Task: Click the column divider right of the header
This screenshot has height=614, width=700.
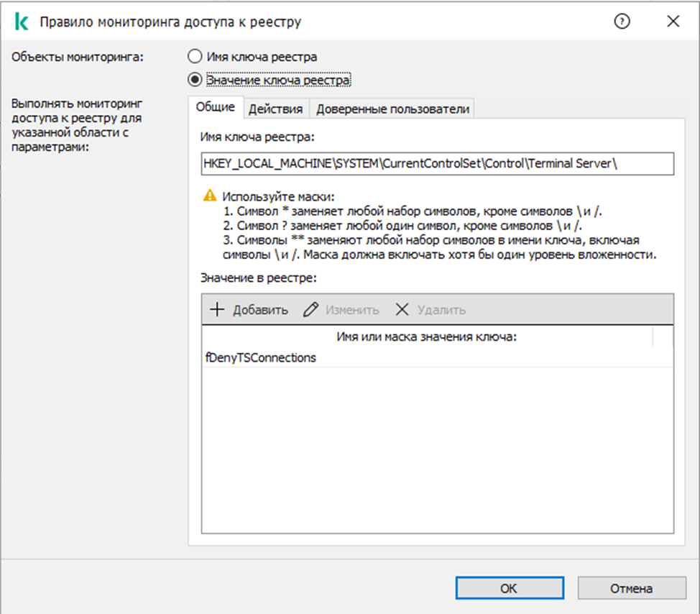Action: pos(653,337)
